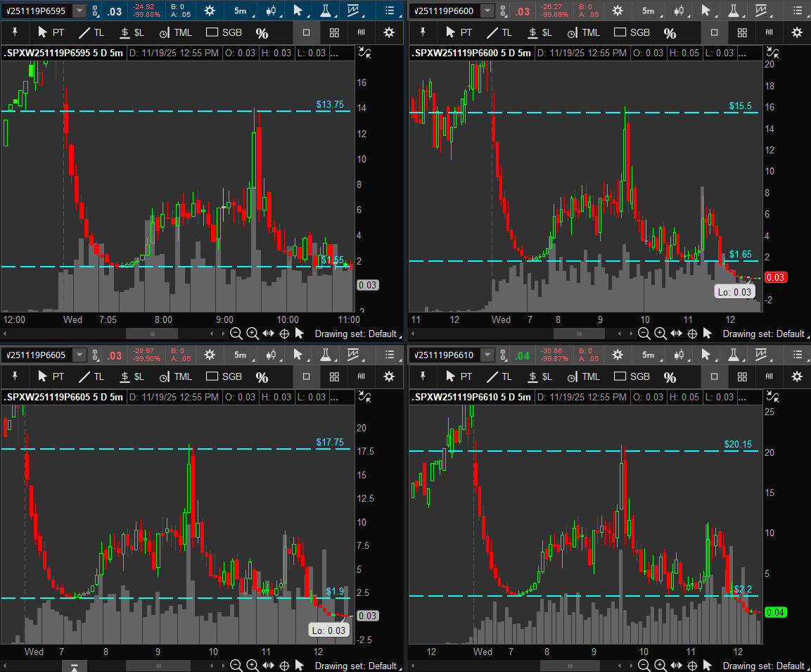This screenshot has height=672, width=811.
Task: Select the Trendline TL drawing tool in P6605 chart
Action: click(x=91, y=376)
